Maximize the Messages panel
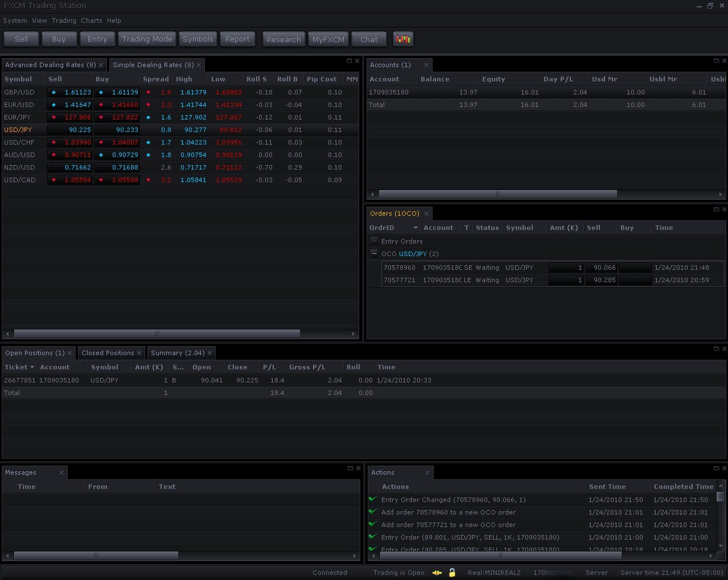This screenshot has width=728, height=580. click(351, 468)
